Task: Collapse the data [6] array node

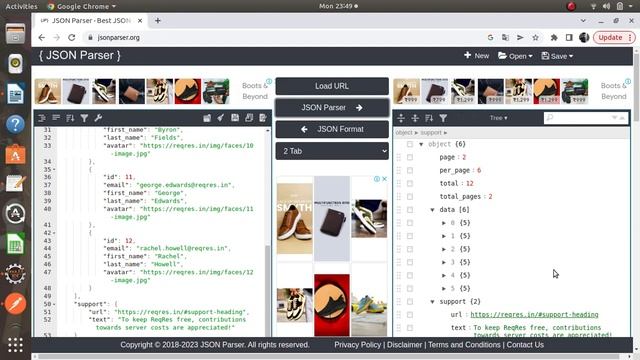Action: (432, 210)
